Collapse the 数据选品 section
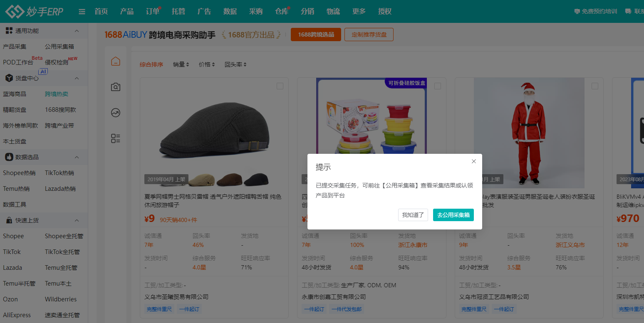644x323 pixels. (x=77, y=157)
